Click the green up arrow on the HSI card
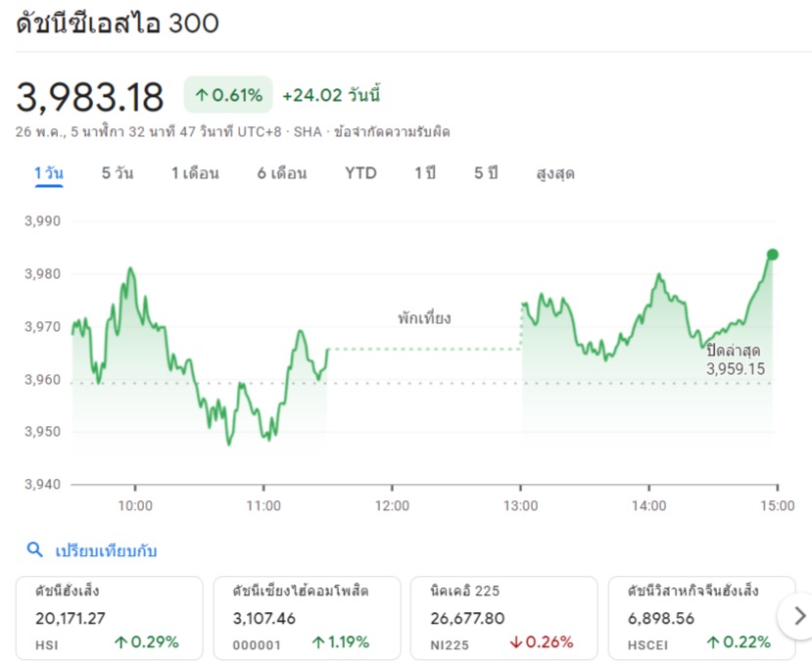The height and width of the screenshot is (663, 812). click(x=121, y=642)
